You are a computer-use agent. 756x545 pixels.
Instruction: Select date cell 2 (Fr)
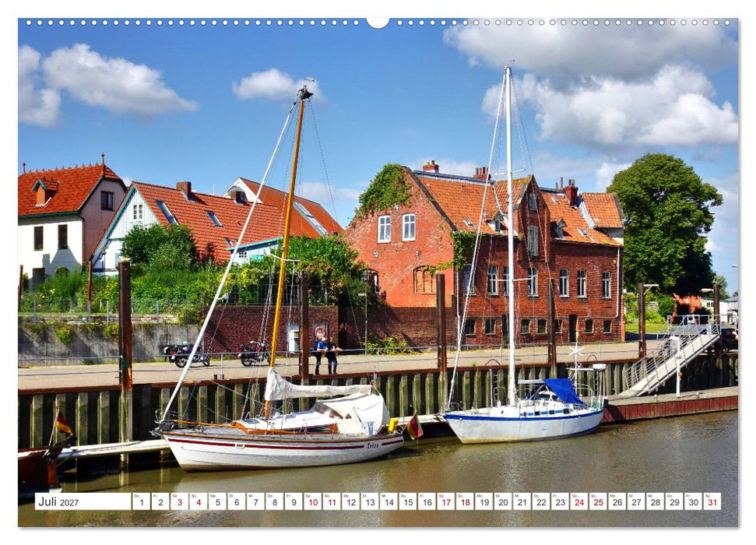click(x=160, y=501)
